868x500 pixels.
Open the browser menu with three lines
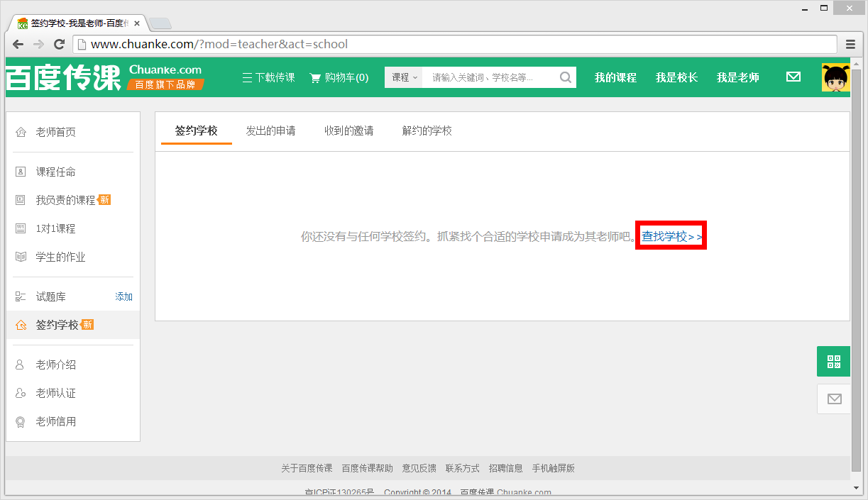tap(850, 43)
